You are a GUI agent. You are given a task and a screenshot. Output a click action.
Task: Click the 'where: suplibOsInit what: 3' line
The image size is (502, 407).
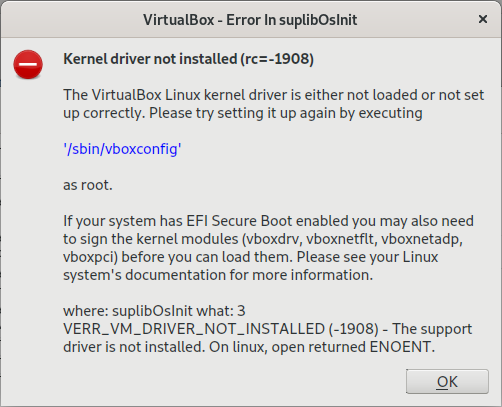[x=154, y=311]
